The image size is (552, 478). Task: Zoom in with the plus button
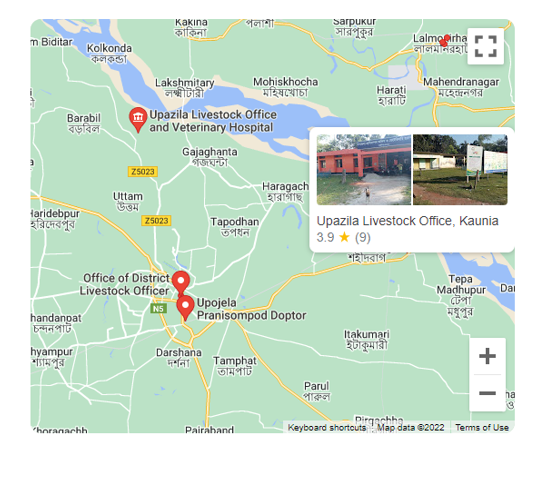487,356
